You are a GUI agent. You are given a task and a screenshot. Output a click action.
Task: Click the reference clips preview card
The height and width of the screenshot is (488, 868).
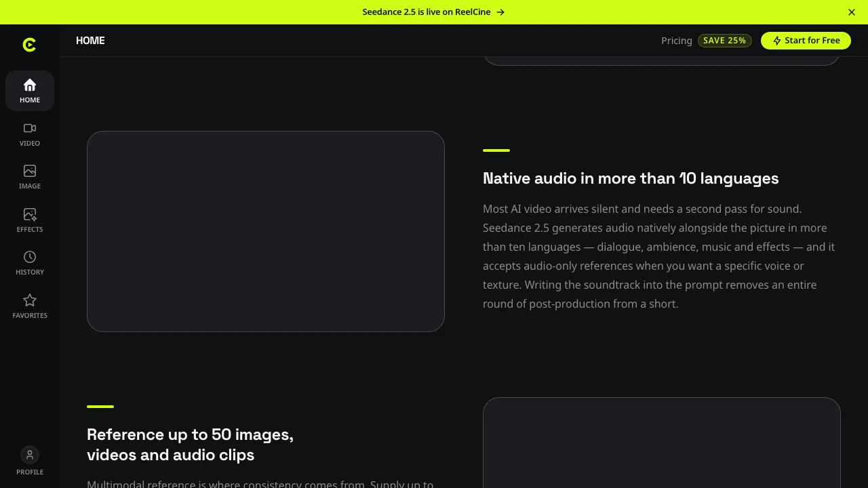pyautogui.click(x=662, y=443)
